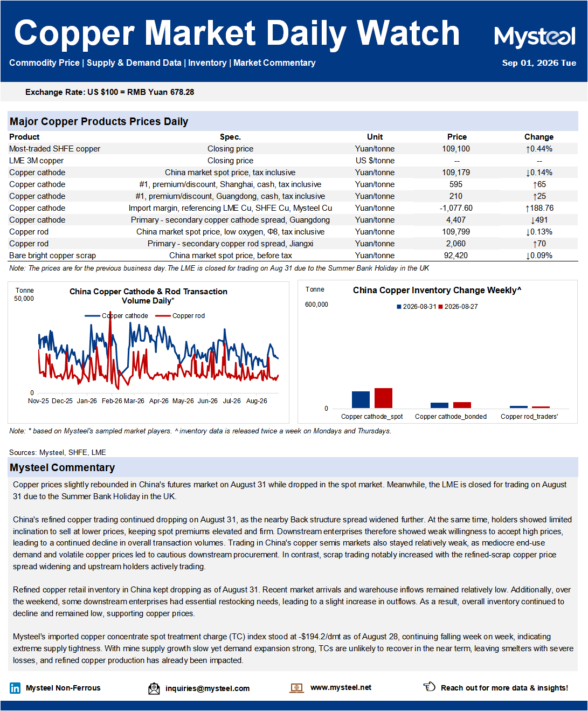Click the 'Copper cathode_bonded' axis label

451,417
